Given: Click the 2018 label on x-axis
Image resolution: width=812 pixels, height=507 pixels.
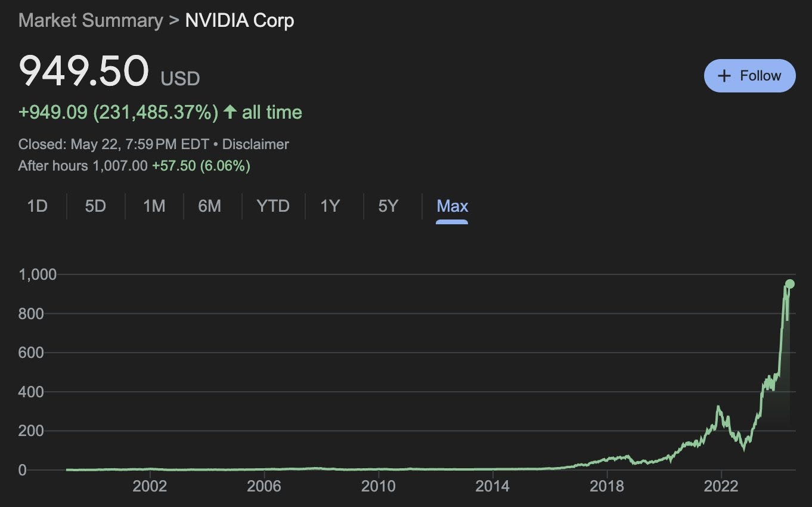Looking at the screenshot, I should pos(607,487).
